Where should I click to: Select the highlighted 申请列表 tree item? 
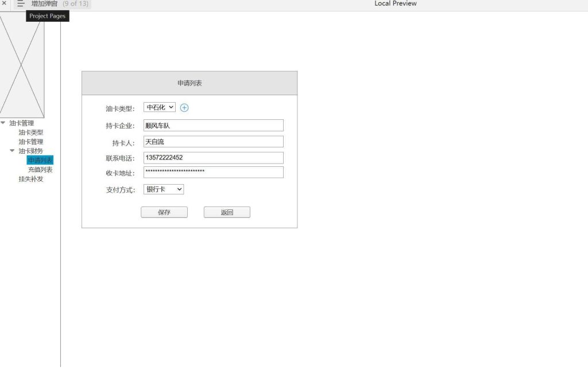40,161
